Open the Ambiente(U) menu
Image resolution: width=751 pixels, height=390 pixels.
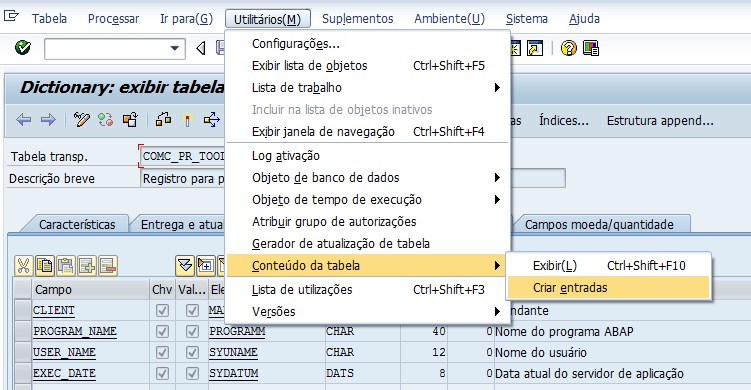pos(450,19)
